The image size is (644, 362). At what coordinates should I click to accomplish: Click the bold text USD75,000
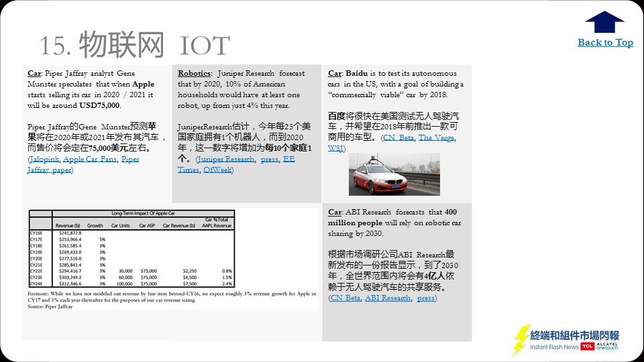(x=99, y=105)
